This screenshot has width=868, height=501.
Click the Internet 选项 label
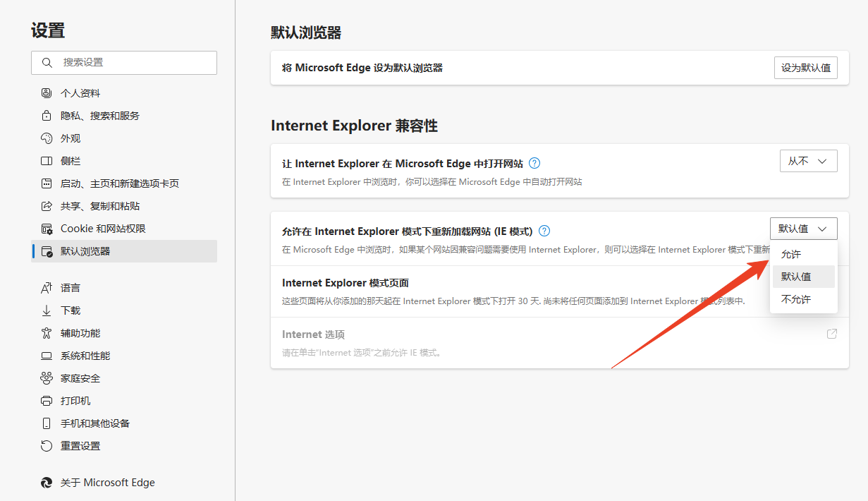313,334
